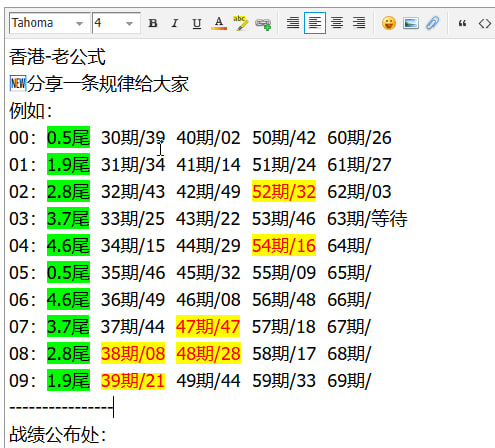Viewport: 495px width, 448px height.
Task: Click the entry 44期/29
Action: (208, 245)
